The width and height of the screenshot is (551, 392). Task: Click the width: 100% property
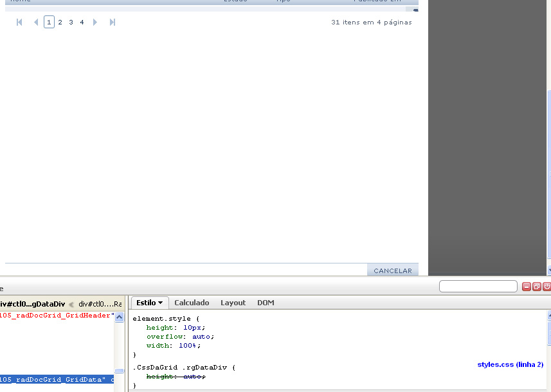click(x=173, y=346)
